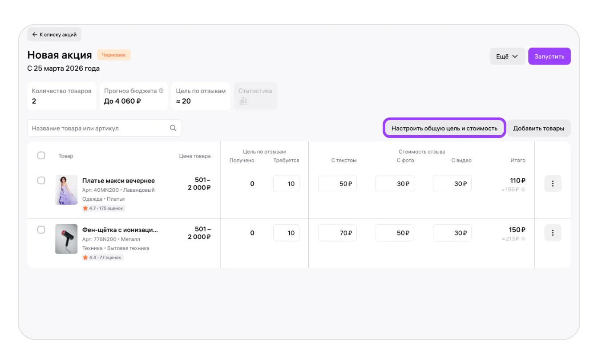Click the back arrow to the promotions list
The image size is (598, 364).
pyautogui.click(x=35, y=34)
